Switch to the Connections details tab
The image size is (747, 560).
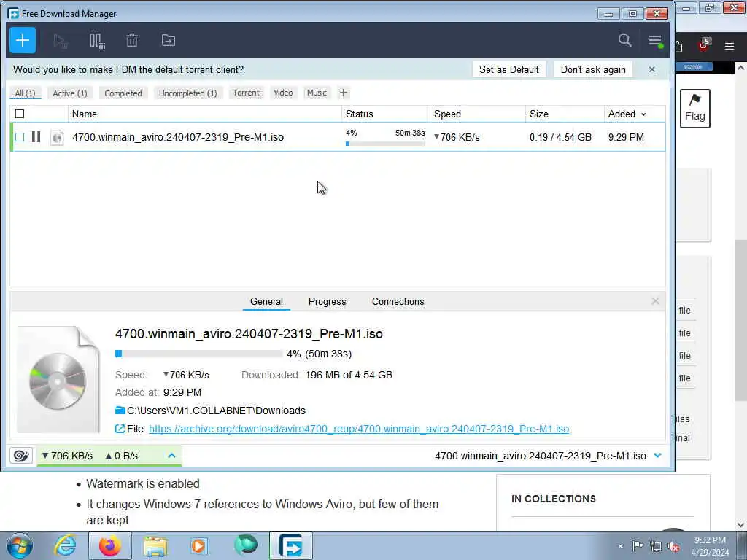(398, 301)
